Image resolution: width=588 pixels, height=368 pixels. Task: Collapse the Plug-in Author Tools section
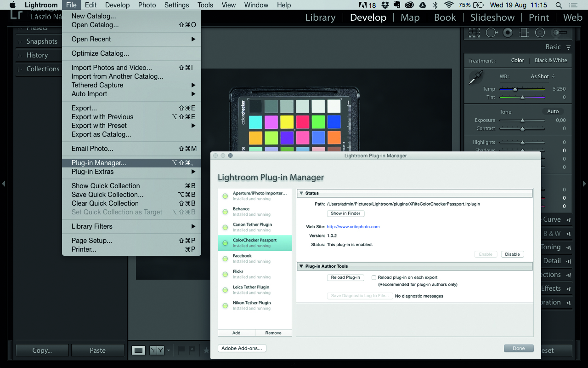[x=301, y=266]
